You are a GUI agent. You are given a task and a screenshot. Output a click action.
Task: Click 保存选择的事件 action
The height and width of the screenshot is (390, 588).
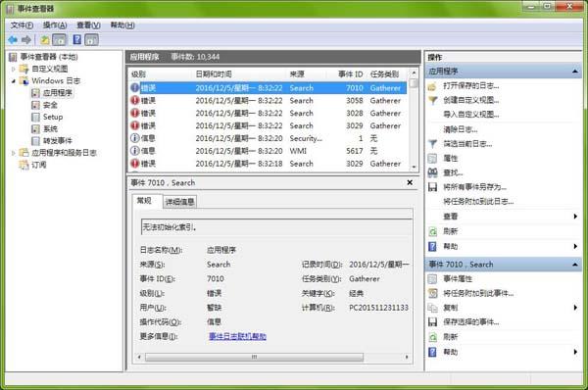pyautogui.click(x=471, y=322)
